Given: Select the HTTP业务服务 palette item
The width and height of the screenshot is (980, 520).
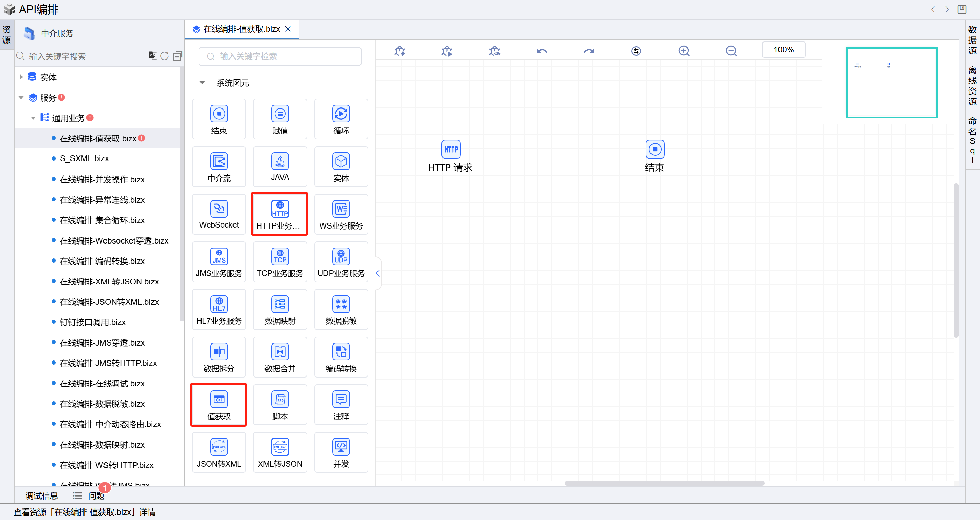Looking at the screenshot, I should (279, 209).
